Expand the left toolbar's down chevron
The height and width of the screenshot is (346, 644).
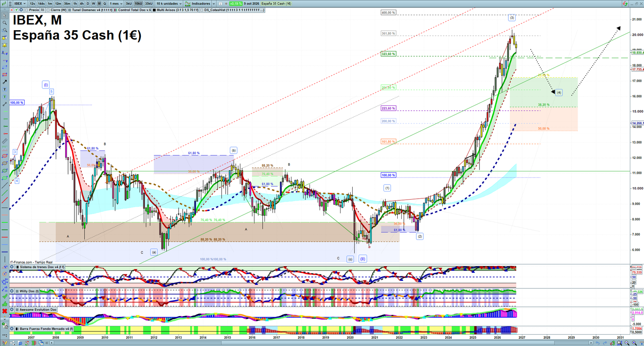(x=4, y=319)
